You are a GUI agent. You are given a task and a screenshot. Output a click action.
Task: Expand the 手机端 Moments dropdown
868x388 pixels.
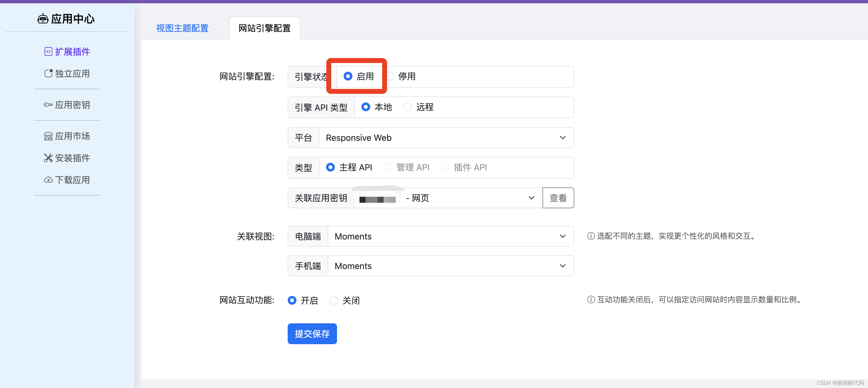[450, 266]
